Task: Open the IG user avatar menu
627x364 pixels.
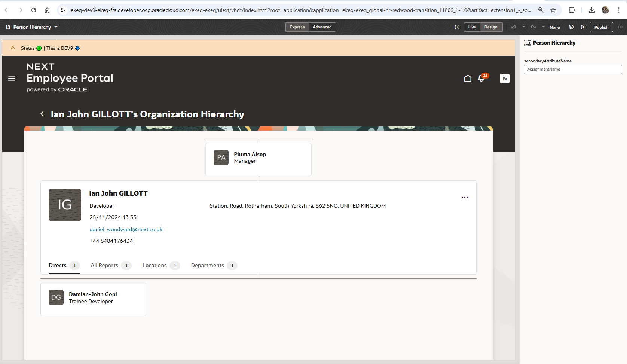Action: [505, 78]
